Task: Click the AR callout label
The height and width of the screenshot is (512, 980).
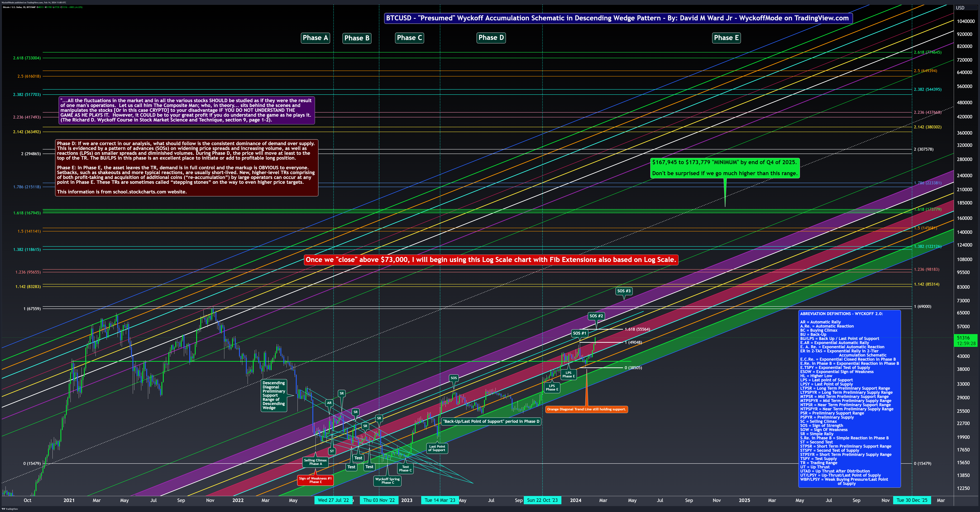Action: coord(329,403)
